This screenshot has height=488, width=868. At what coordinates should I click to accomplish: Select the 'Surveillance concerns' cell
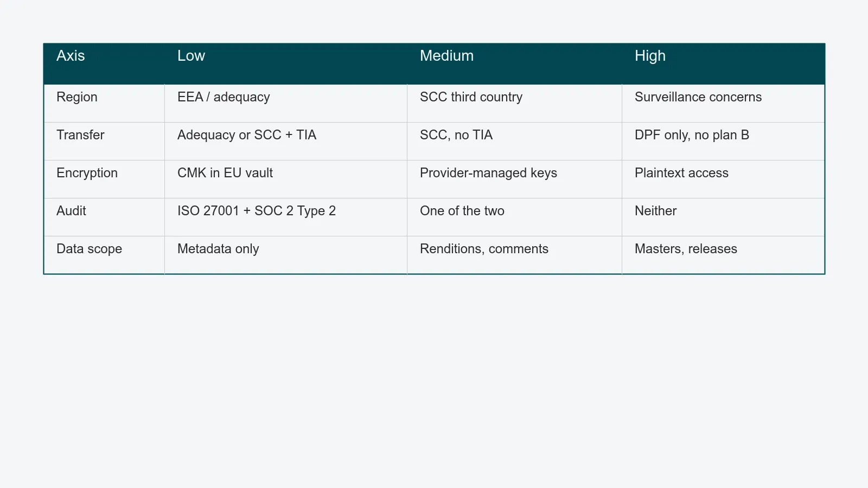pyautogui.click(x=723, y=103)
